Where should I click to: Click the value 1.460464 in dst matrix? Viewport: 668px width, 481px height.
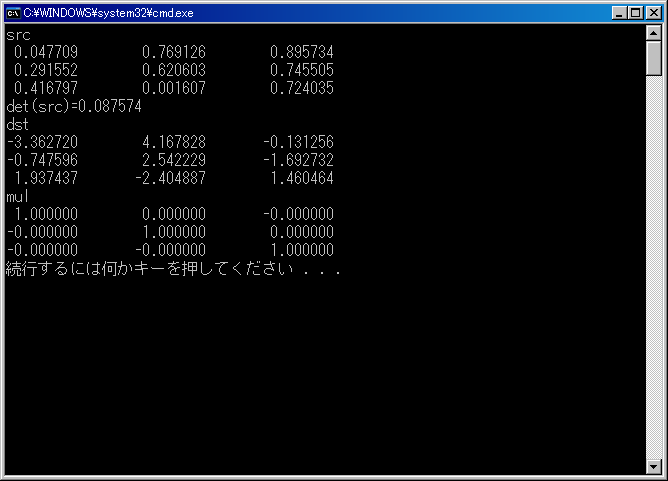click(301, 178)
